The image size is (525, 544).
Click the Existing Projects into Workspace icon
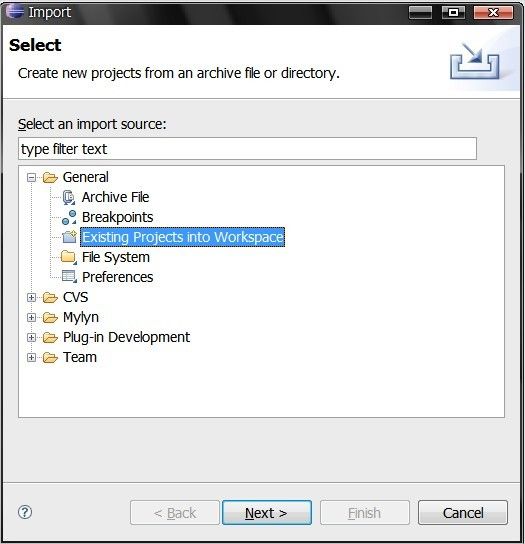[69, 237]
